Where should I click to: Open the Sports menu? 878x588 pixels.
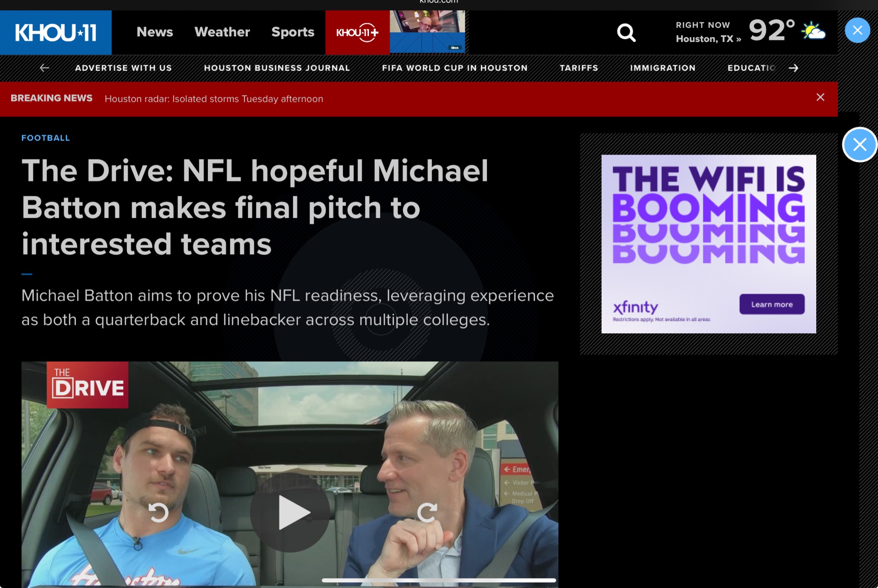(293, 32)
